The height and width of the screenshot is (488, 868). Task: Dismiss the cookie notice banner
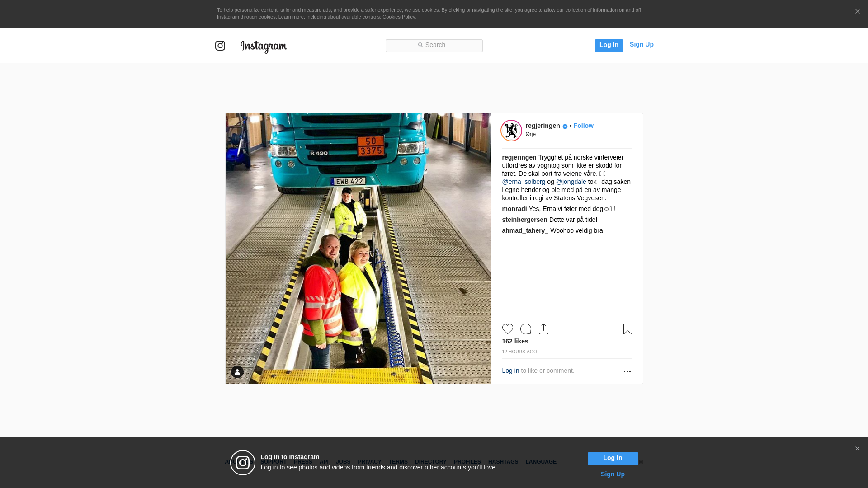tap(857, 12)
